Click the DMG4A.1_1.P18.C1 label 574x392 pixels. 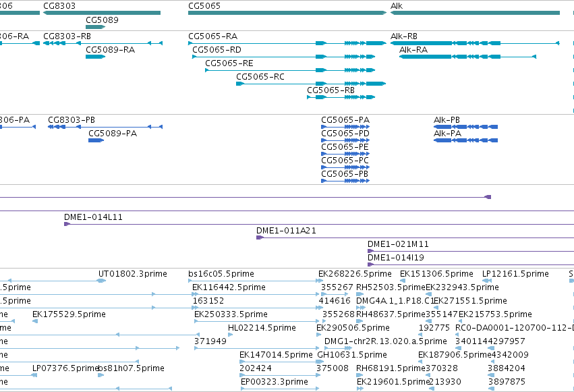coord(395,301)
